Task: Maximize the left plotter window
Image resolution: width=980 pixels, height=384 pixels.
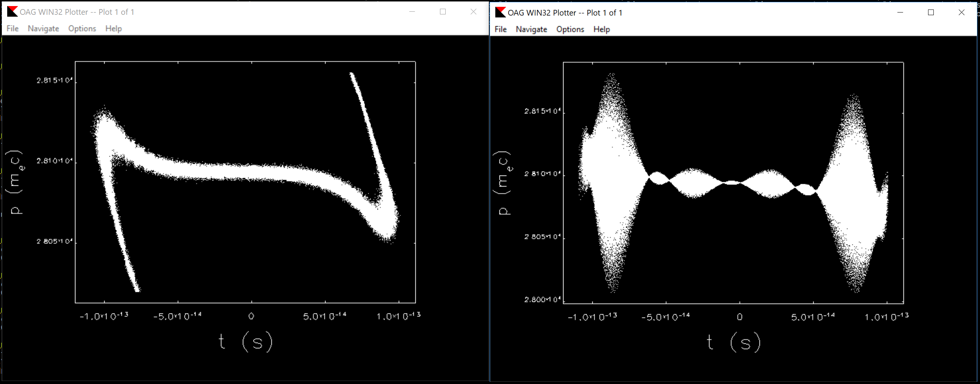Action: coord(443,12)
